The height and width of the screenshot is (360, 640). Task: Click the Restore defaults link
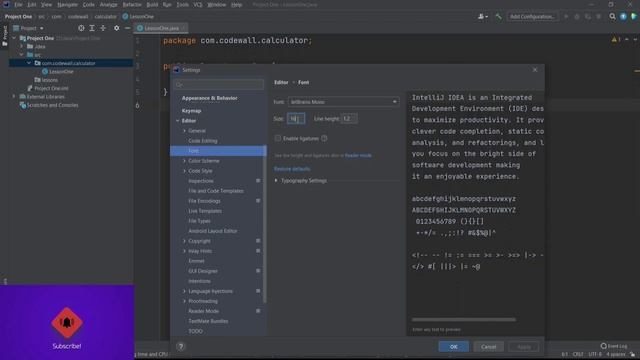(292, 169)
